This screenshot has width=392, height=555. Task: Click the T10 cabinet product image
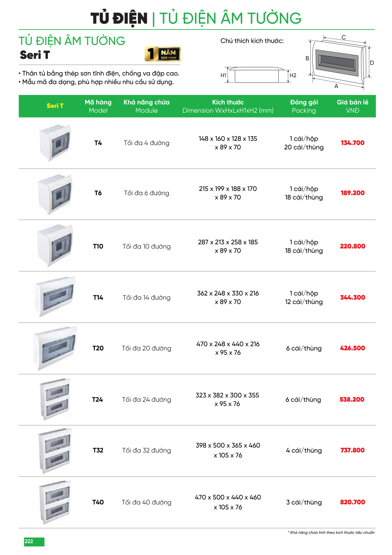click(x=55, y=246)
